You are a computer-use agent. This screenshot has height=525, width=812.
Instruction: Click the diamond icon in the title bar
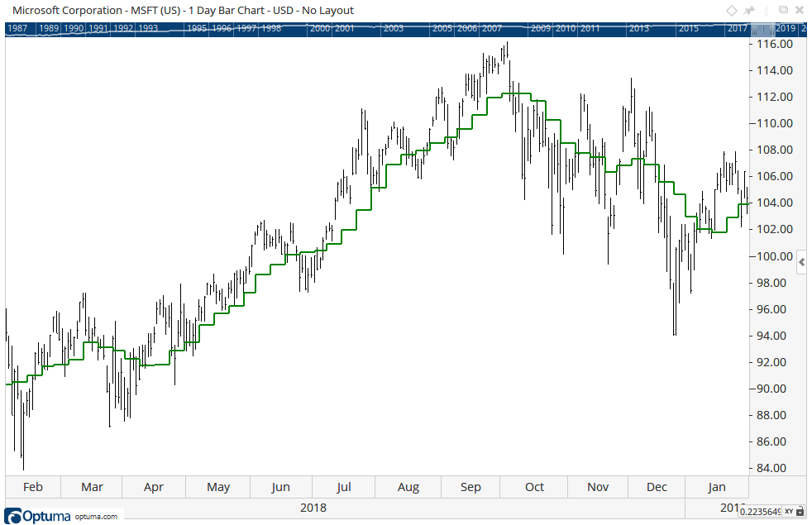(731, 11)
